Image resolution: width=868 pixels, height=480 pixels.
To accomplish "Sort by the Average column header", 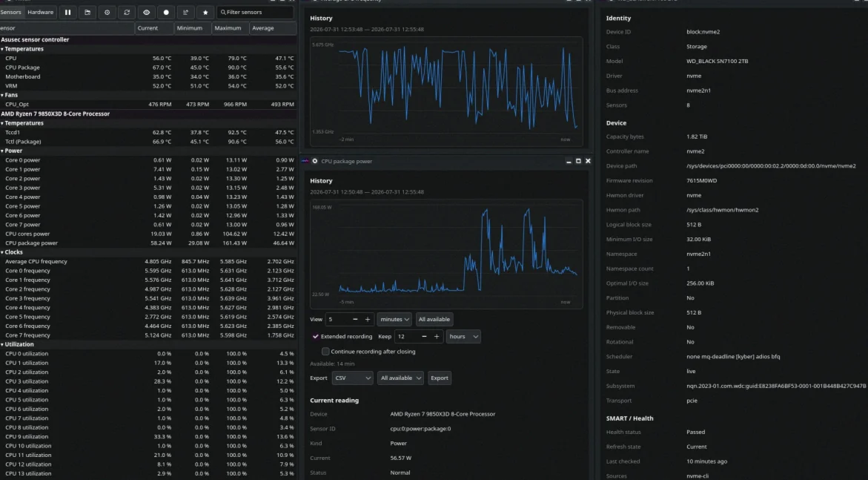I will [273, 28].
